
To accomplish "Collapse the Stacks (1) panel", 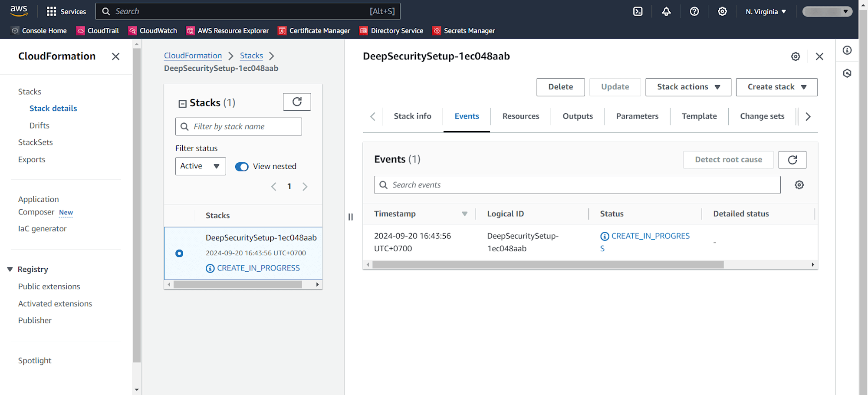I will click(182, 103).
